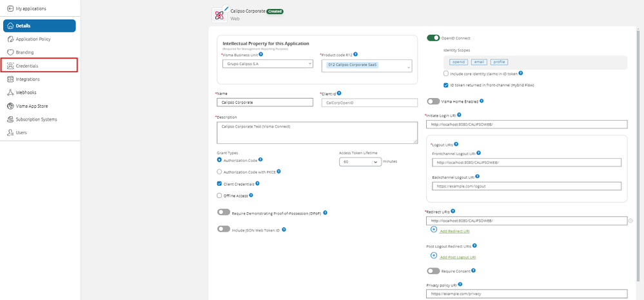Click info icon next to DPoP requirement

(325, 213)
